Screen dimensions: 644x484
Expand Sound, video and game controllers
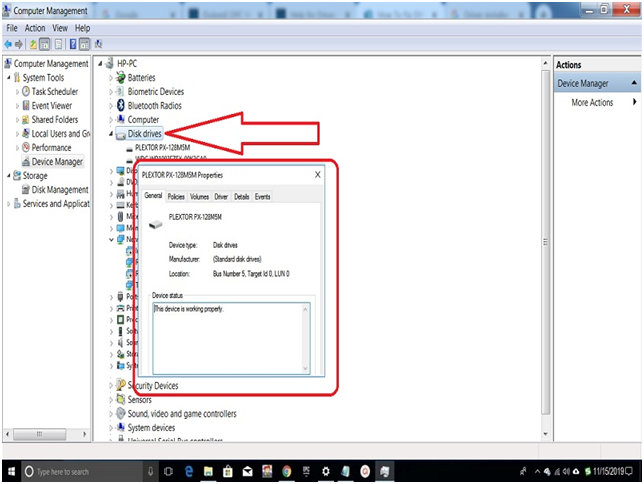point(110,413)
